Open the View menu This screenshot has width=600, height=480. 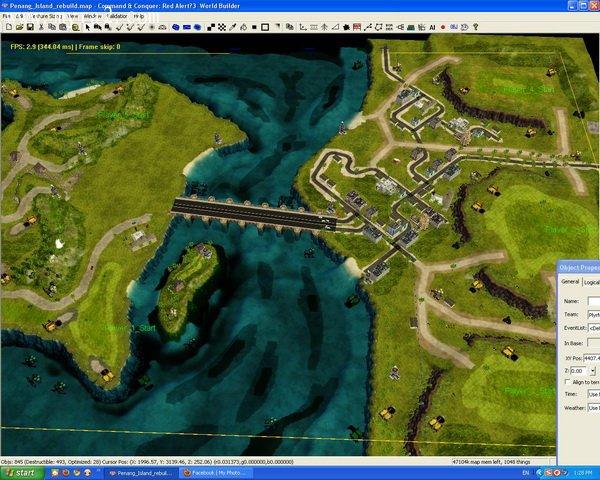click(72, 16)
